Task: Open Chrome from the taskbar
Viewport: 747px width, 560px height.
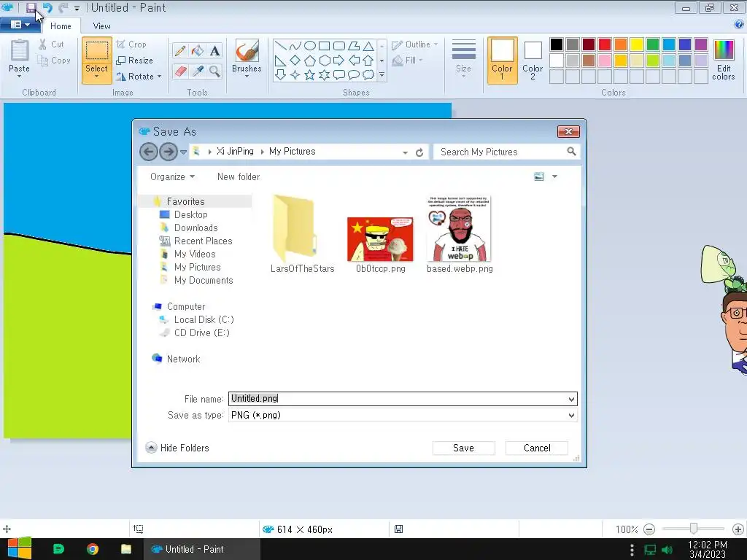Action: 93,549
